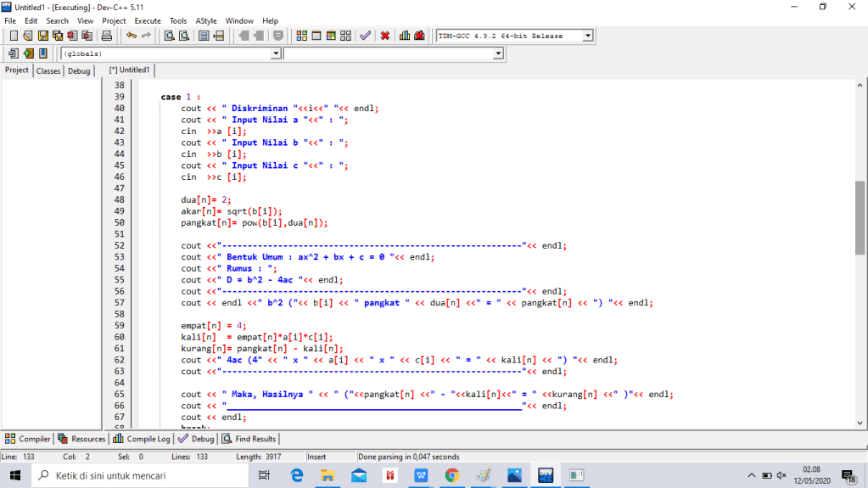
Task: Open the TDM-GCC compiler selection dropdown
Action: tap(587, 36)
